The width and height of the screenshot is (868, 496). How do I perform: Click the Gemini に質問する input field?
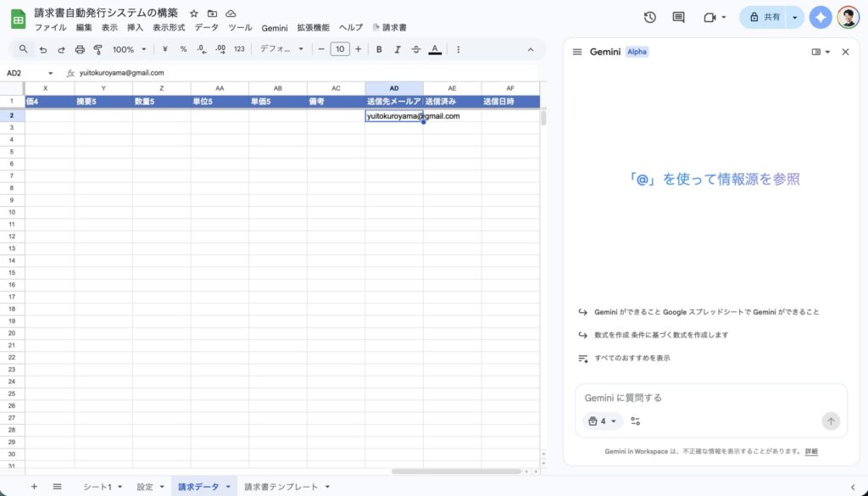pyautogui.click(x=695, y=398)
